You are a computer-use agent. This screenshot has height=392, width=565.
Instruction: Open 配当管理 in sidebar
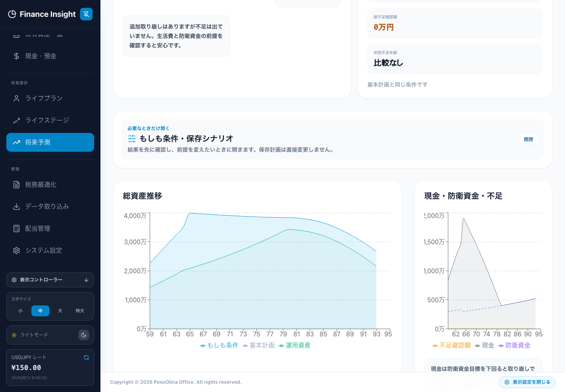[x=50, y=229]
